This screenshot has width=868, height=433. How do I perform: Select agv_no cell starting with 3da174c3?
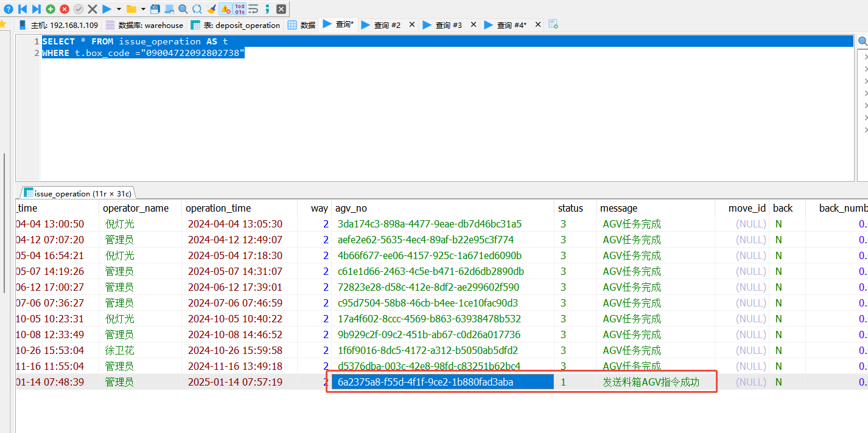429,224
